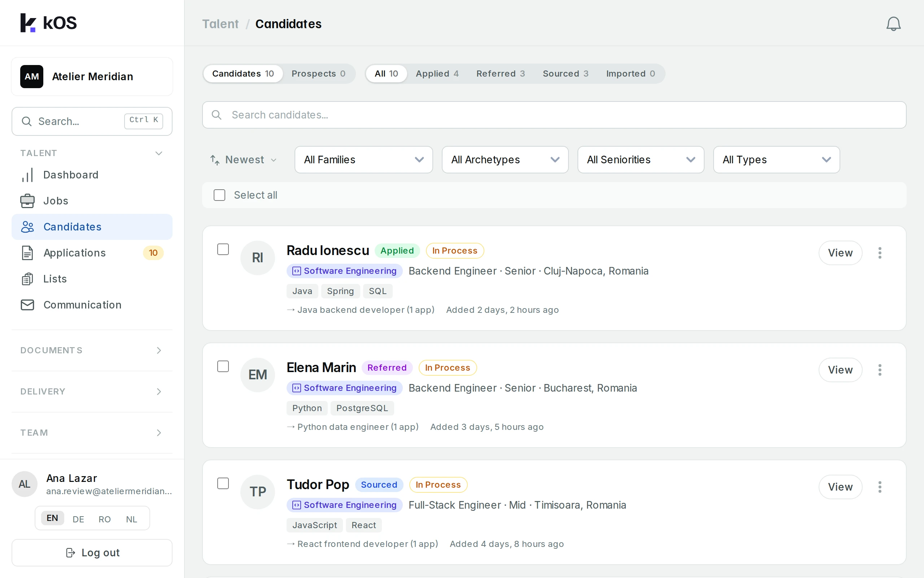Open the Newest sort dropdown
Viewport: 924px width, 578px height.
[244, 159]
